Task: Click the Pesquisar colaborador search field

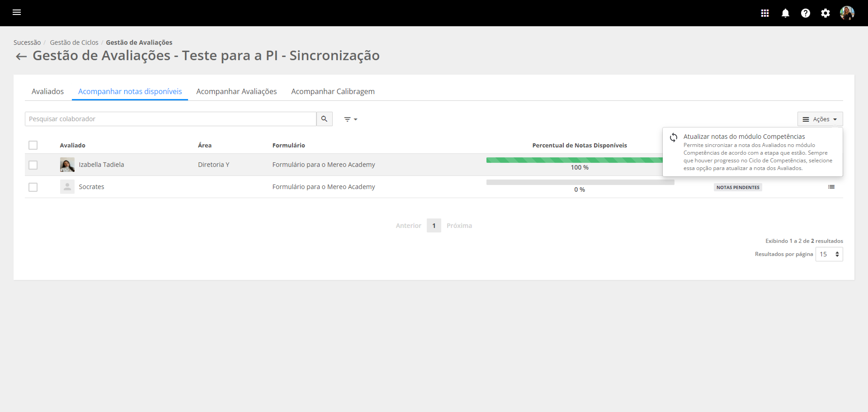Action: [170, 119]
